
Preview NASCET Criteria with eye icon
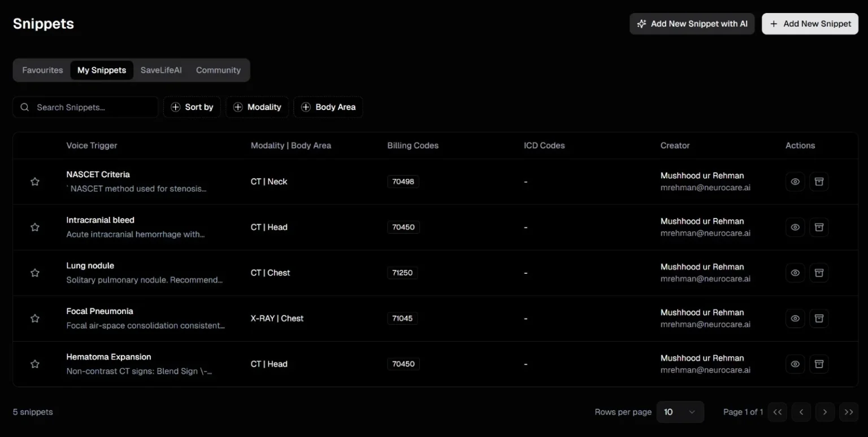tap(795, 182)
